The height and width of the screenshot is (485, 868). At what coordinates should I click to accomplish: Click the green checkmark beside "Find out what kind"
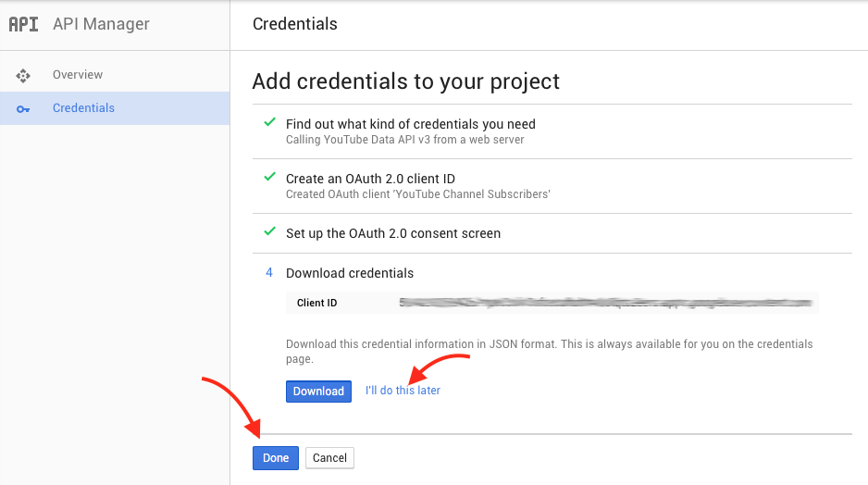click(269, 122)
